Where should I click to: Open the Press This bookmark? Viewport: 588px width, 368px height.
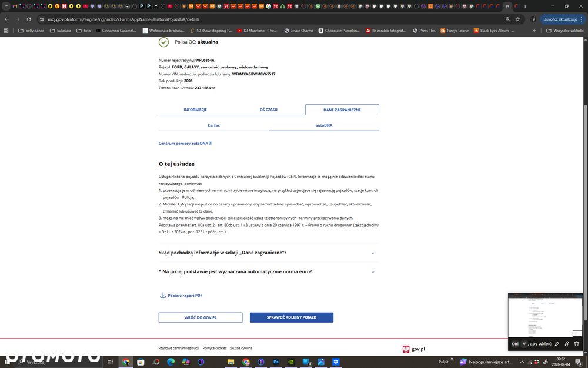pos(424,31)
